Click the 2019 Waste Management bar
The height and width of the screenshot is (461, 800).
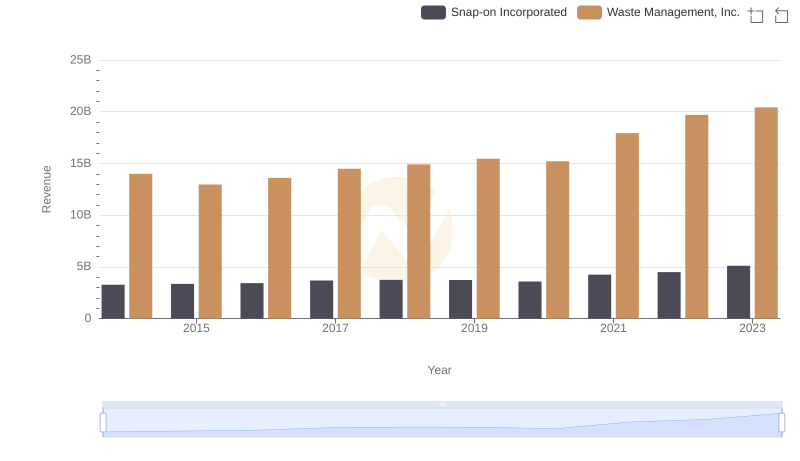(x=488, y=238)
